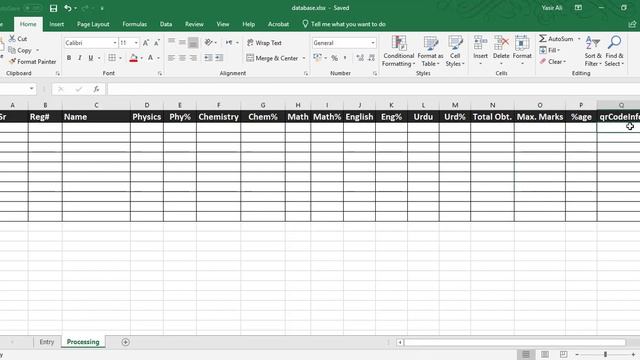Click the Orientation text angle icon

tap(209, 42)
